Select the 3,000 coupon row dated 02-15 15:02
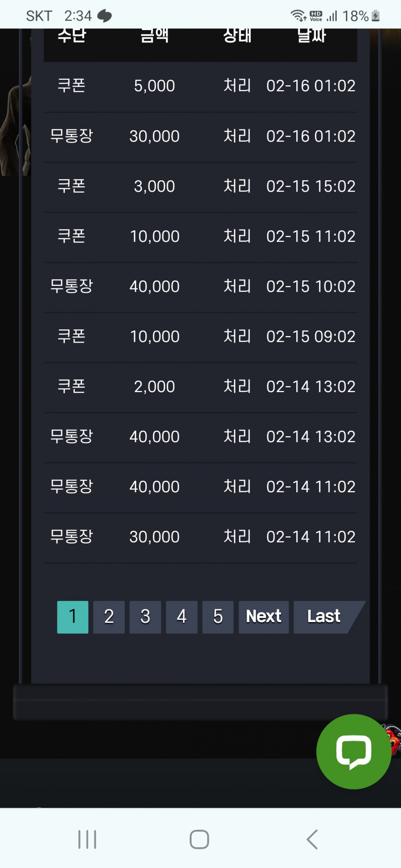This screenshot has height=868, width=401. (200, 187)
